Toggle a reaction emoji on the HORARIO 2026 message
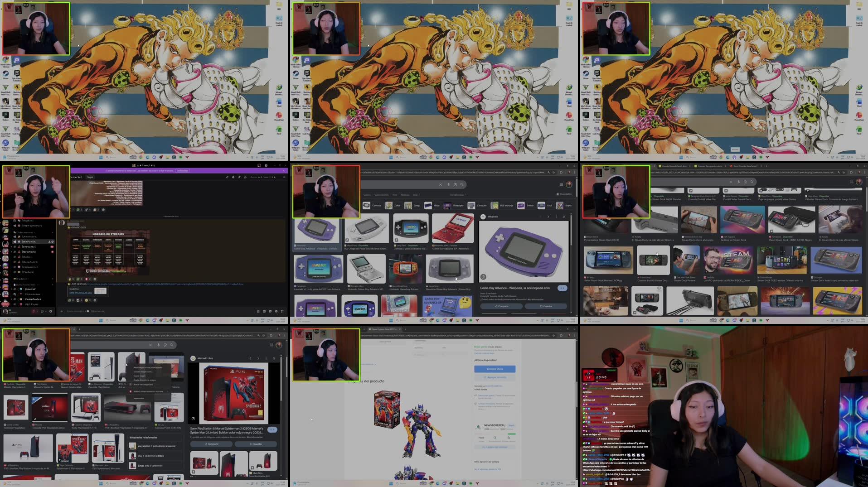 tap(70, 279)
